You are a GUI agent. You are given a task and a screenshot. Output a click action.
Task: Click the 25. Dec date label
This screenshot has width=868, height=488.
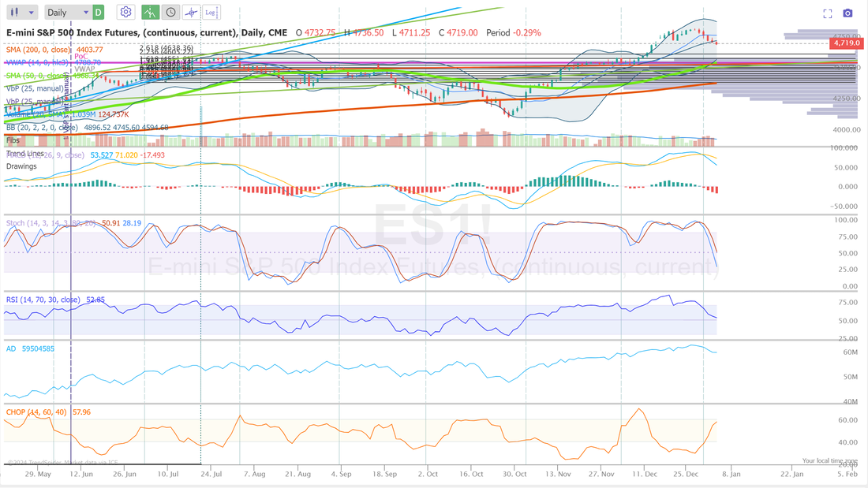(x=686, y=474)
